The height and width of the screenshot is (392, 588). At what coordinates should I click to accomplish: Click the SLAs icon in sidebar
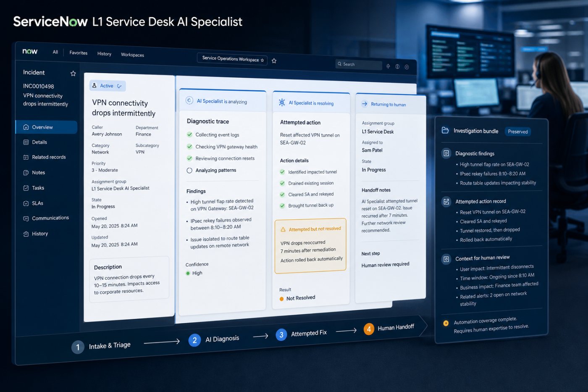click(x=26, y=203)
